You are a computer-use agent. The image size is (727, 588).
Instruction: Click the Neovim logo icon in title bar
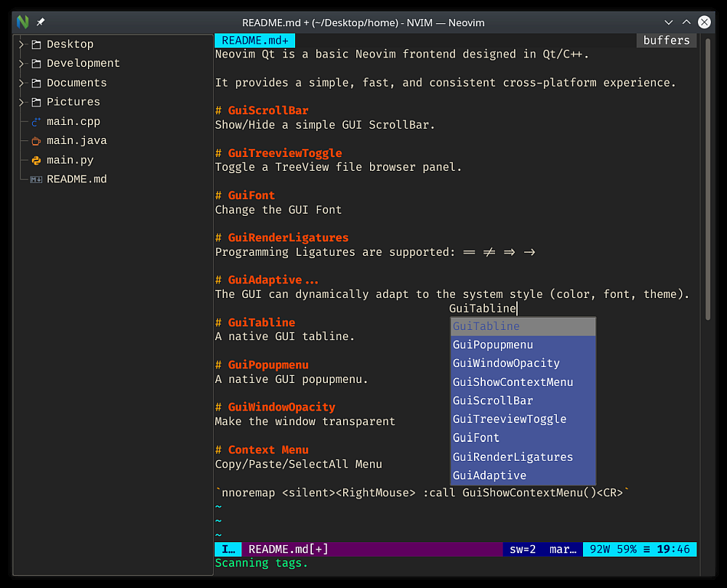tap(23, 22)
